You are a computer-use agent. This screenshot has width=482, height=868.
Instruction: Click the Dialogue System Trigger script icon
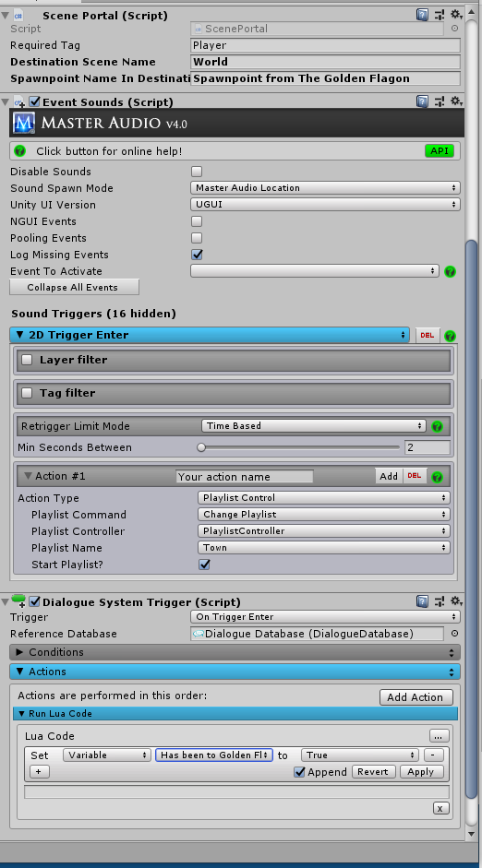[x=18, y=600]
